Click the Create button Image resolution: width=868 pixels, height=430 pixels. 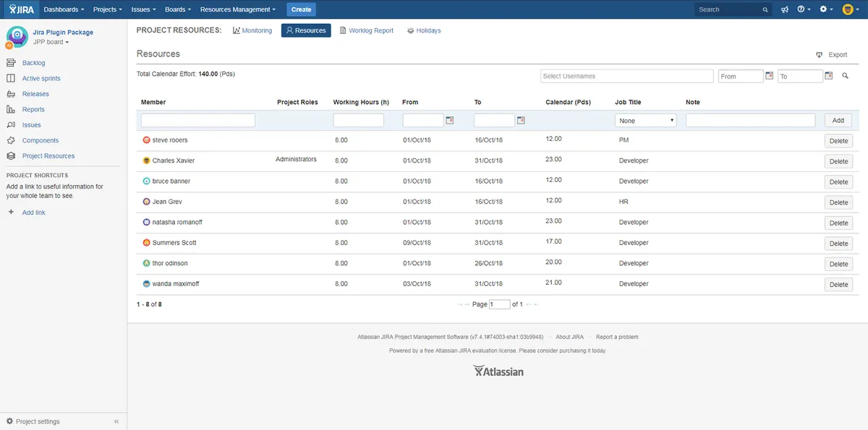pyautogui.click(x=302, y=9)
